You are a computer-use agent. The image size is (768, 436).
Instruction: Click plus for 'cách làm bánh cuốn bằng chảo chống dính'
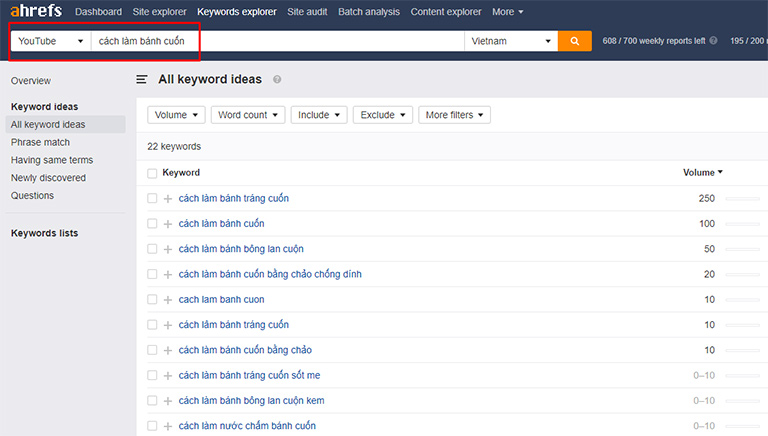(x=168, y=275)
